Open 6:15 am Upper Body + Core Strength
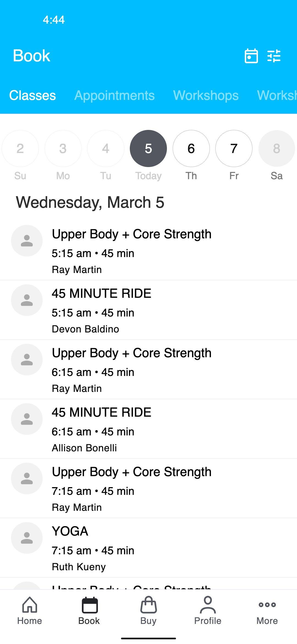Image resolution: width=297 pixels, height=644 pixels. tap(148, 369)
